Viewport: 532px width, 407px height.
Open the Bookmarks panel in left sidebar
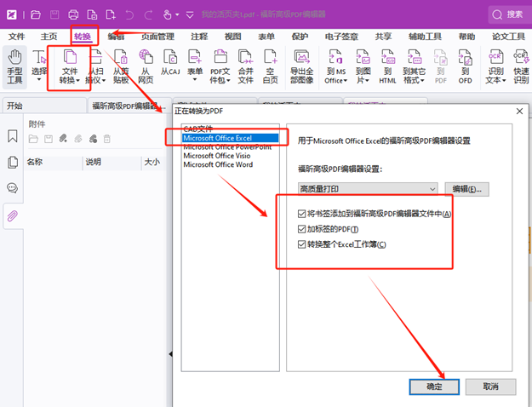pos(13,136)
